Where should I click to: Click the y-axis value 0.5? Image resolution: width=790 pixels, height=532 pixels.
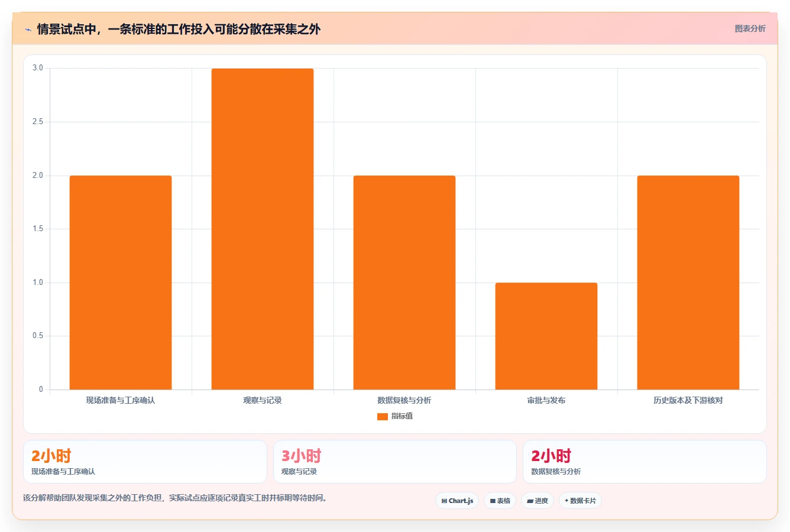38,336
